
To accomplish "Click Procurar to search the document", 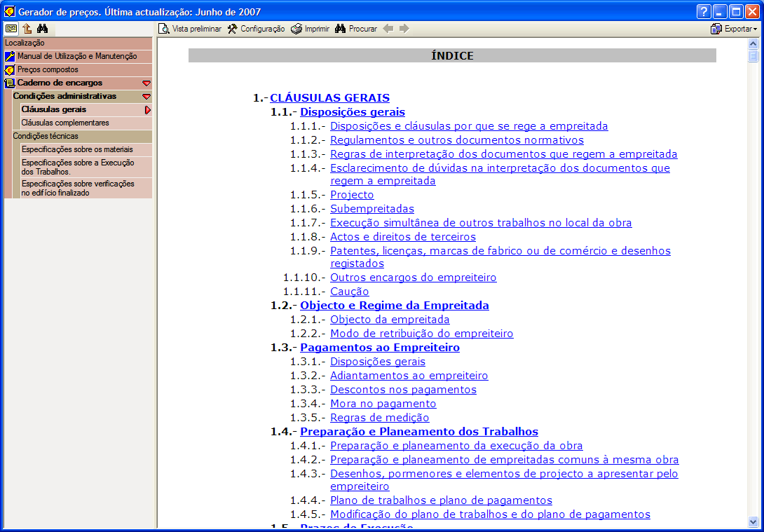I will point(356,29).
